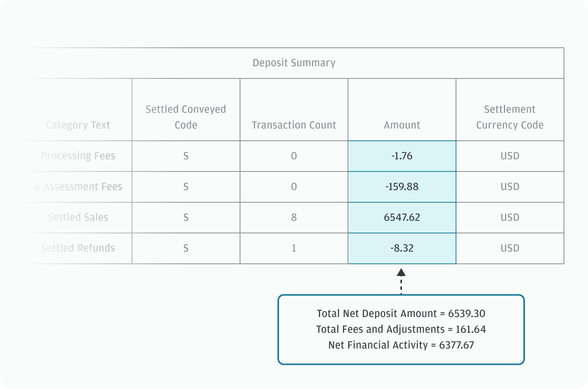Click the dashed arrow pointing to Amount column

[x=401, y=281]
